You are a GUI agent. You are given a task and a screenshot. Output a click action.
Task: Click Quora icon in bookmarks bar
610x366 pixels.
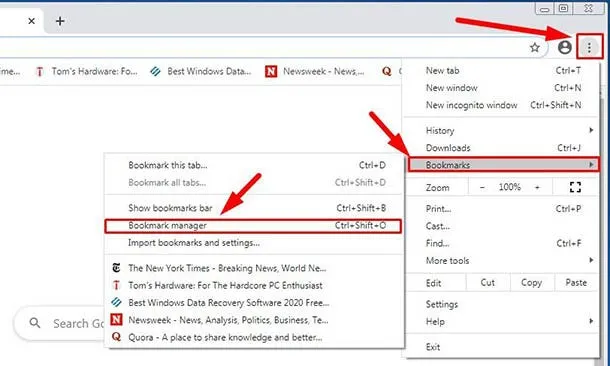[x=386, y=72]
